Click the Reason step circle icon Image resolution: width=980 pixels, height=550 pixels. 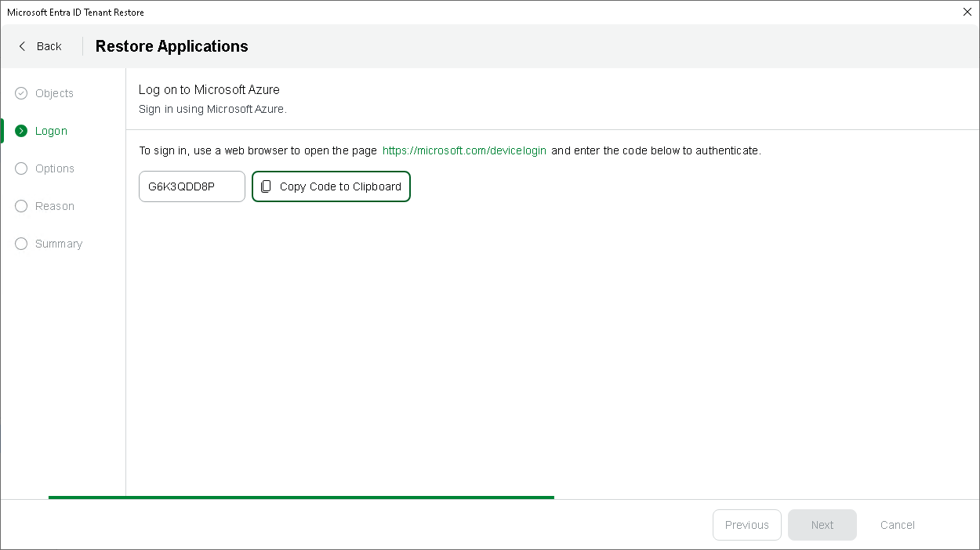pos(21,206)
